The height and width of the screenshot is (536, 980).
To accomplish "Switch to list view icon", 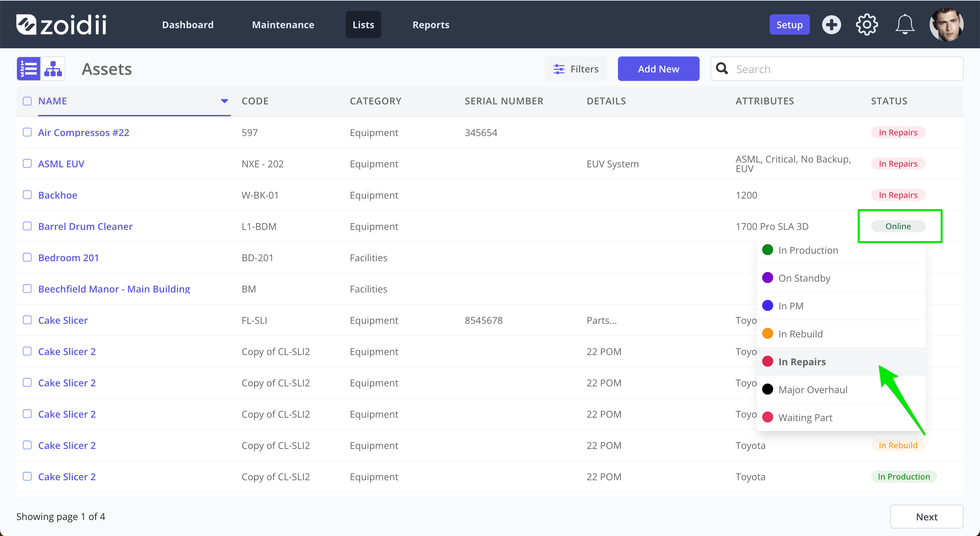I will coord(29,69).
